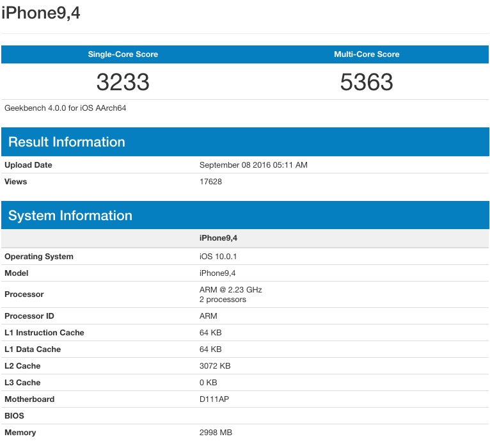Select the ARM @ 2.23 GHz processor text

(231, 290)
